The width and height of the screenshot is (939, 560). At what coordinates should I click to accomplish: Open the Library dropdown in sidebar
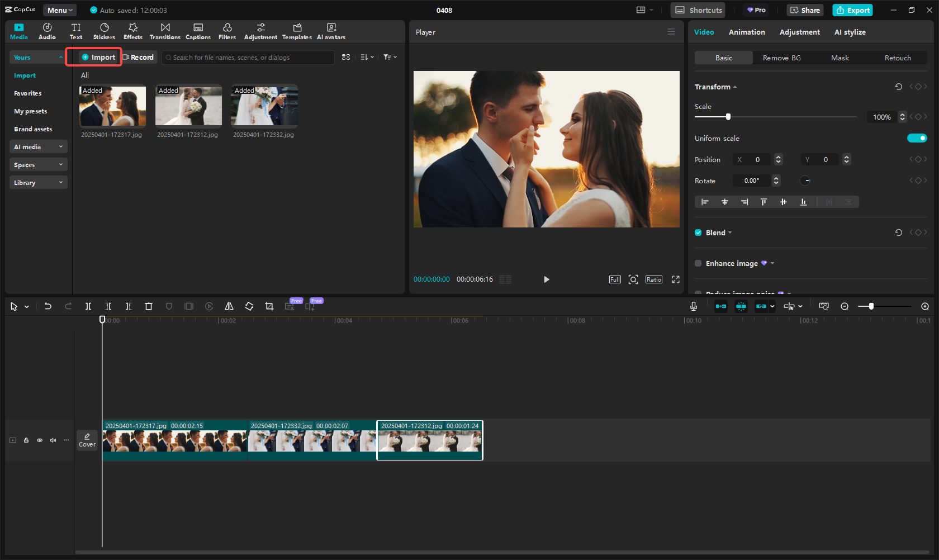[x=38, y=182]
